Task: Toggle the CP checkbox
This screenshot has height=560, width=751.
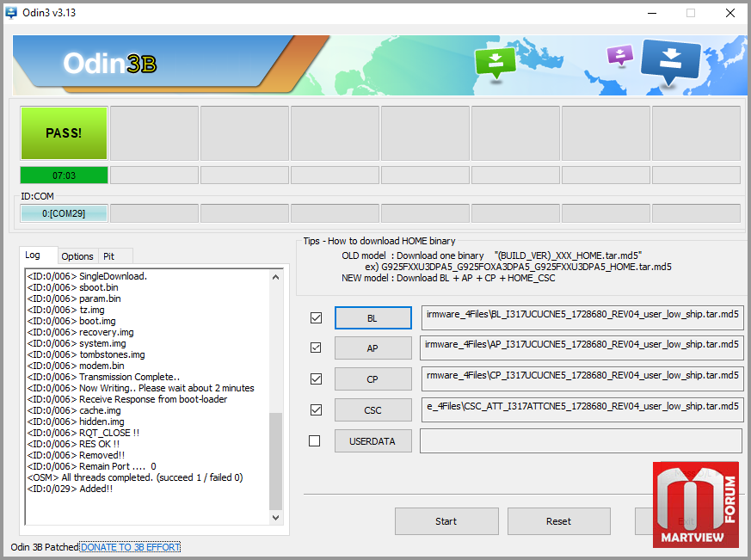Action: coord(316,378)
